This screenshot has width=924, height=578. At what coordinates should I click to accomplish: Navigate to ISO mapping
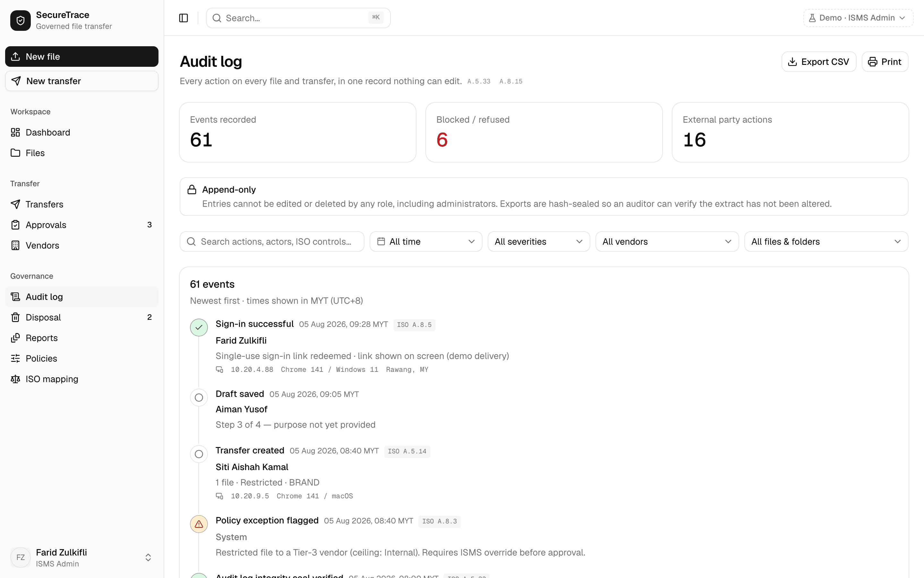pyautogui.click(x=82, y=379)
